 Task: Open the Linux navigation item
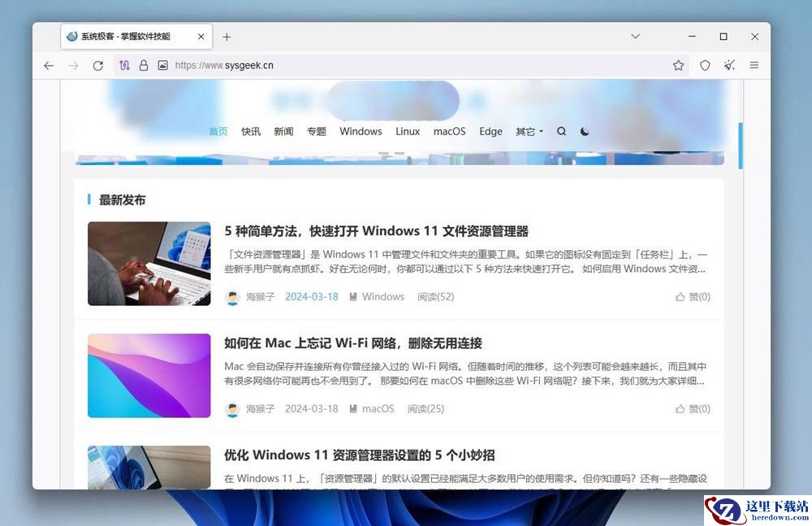(408, 131)
